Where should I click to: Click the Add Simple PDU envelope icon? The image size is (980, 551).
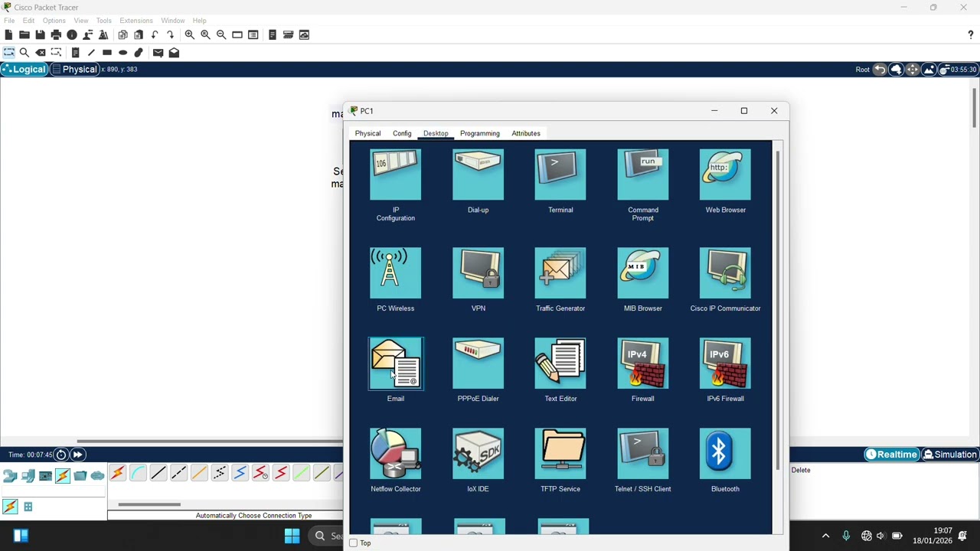[158, 53]
